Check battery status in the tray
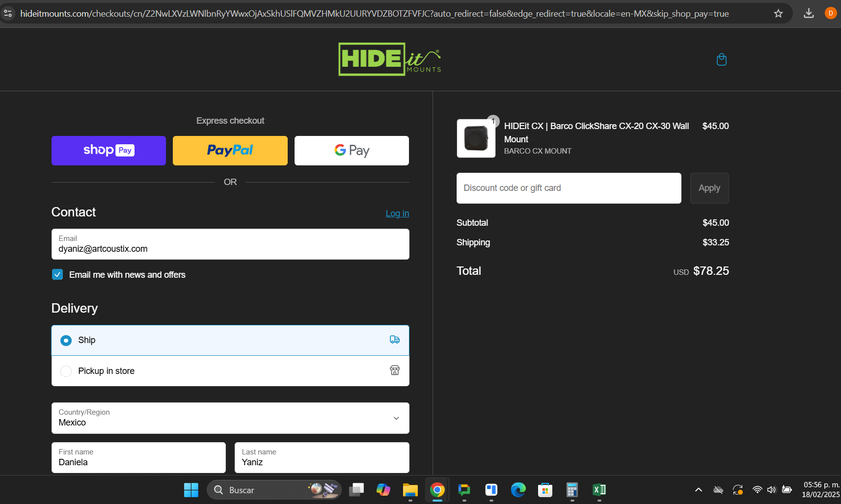 pyautogui.click(x=787, y=490)
